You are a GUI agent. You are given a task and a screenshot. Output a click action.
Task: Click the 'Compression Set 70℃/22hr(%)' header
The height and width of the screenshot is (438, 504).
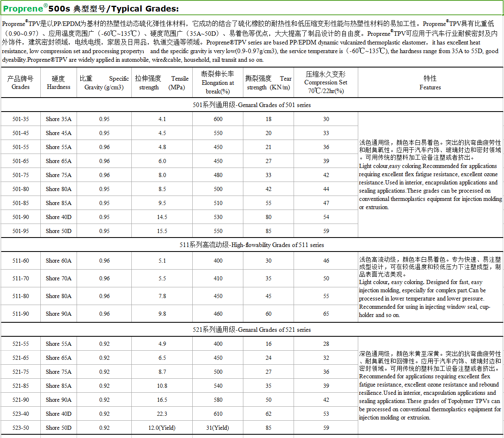pyautogui.click(x=326, y=82)
